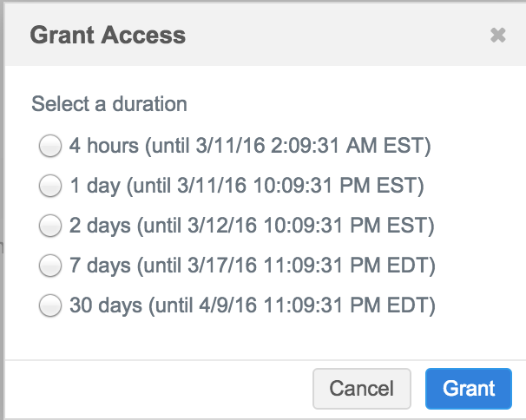Choose the 1 day radio button
This screenshot has height=420, width=526.
(50, 186)
